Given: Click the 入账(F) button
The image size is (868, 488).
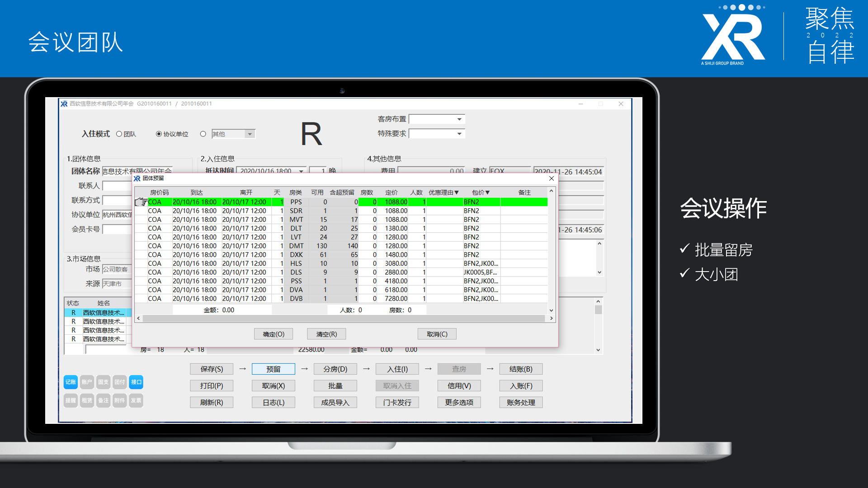Looking at the screenshot, I should click(x=521, y=386).
